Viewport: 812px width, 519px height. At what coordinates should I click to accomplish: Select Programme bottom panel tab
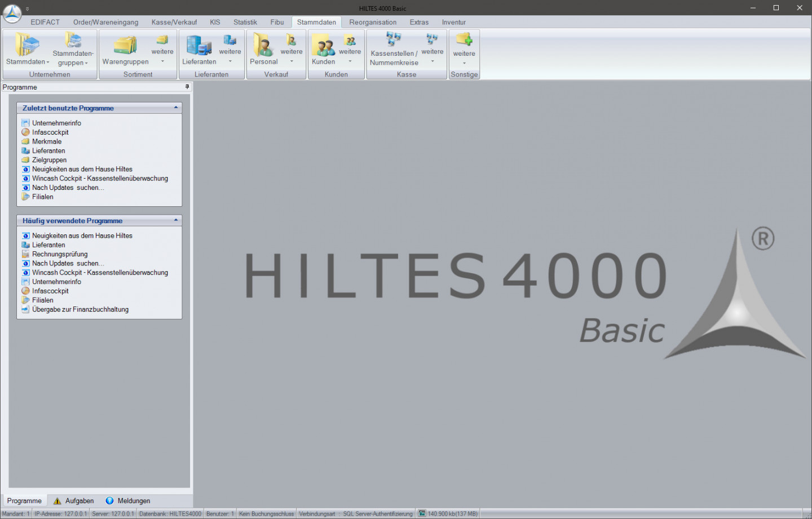pyautogui.click(x=24, y=500)
